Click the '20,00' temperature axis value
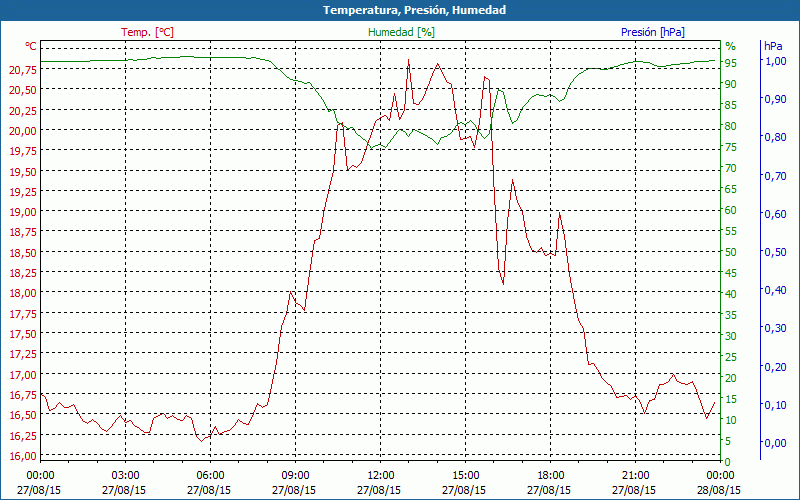The height and width of the screenshot is (500, 800). coord(23,131)
